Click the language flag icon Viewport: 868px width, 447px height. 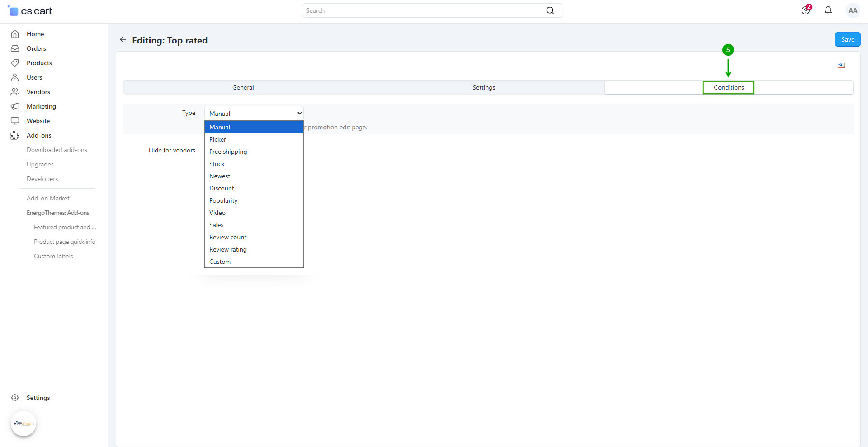(x=841, y=66)
